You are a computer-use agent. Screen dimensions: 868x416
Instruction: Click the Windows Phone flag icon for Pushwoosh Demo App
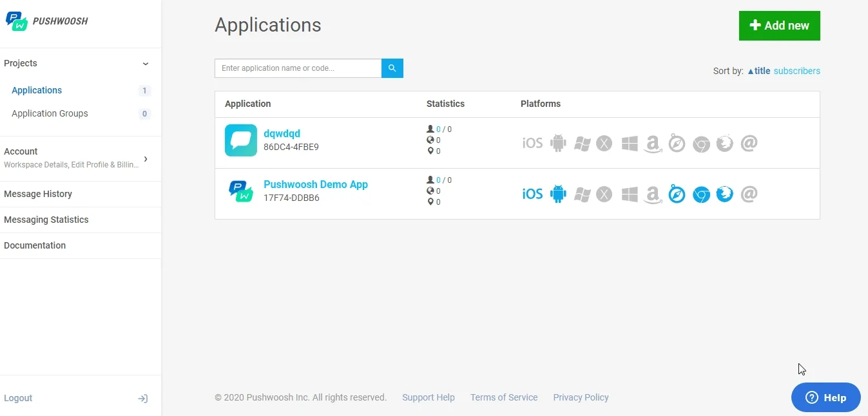point(583,194)
